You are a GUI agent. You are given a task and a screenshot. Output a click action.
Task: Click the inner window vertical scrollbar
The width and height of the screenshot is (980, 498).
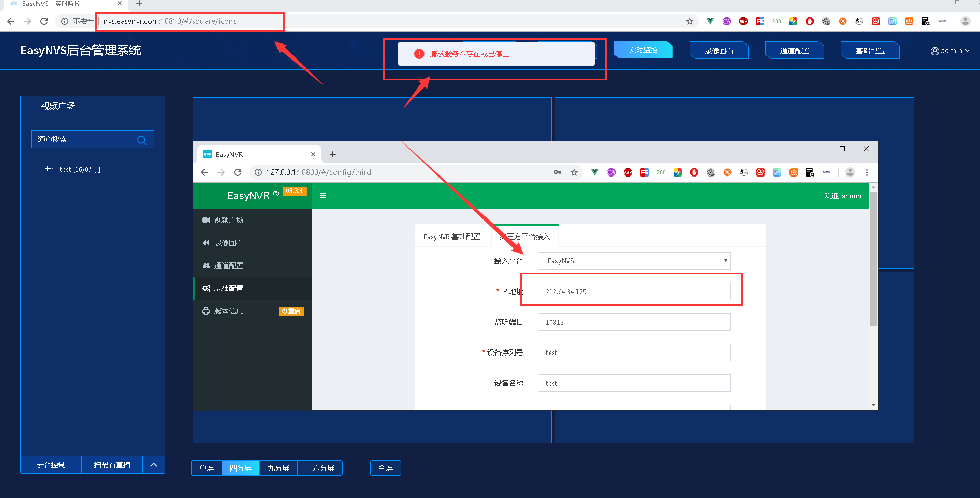[874, 259]
